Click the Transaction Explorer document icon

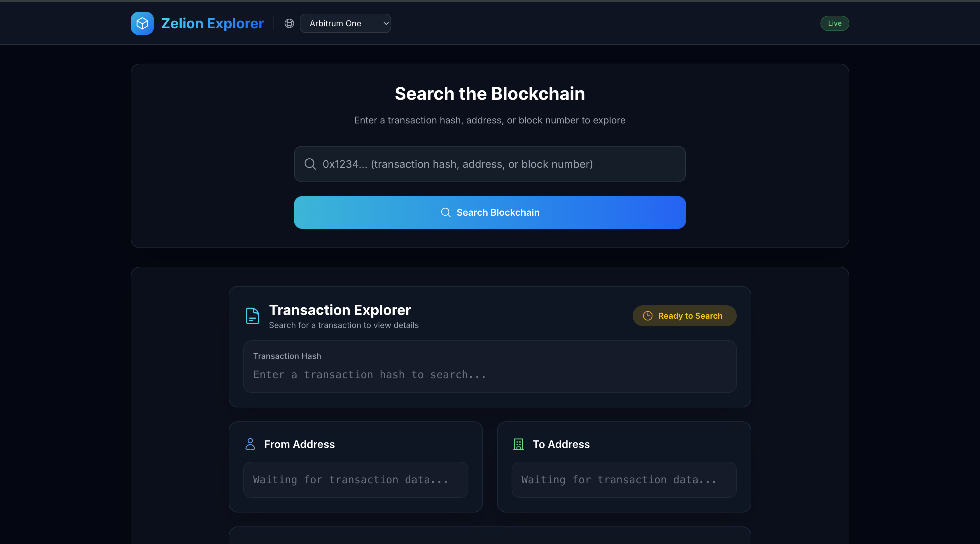(x=252, y=315)
